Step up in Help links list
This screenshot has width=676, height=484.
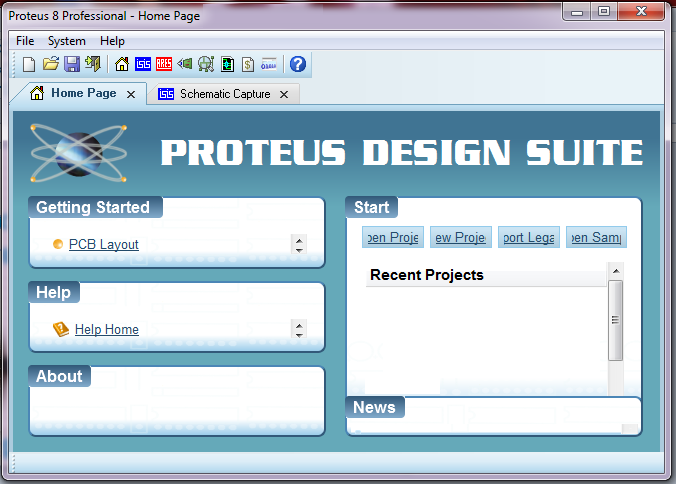pyautogui.click(x=299, y=325)
